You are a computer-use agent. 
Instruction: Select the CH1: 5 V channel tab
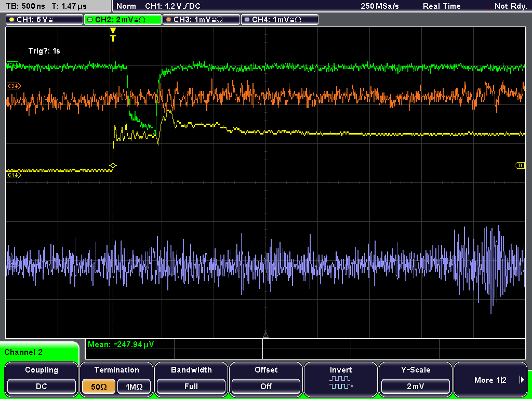pyautogui.click(x=45, y=20)
